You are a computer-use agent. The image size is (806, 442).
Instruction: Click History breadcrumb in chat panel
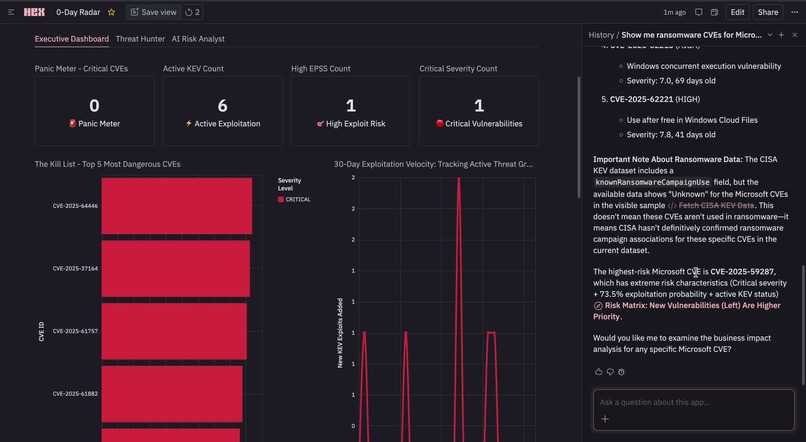point(601,35)
